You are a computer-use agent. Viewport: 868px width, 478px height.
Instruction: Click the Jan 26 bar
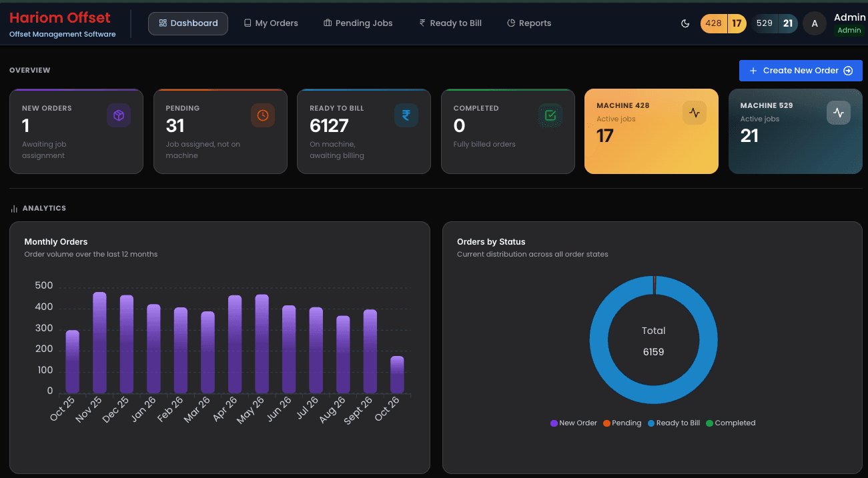click(x=153, y=349)
